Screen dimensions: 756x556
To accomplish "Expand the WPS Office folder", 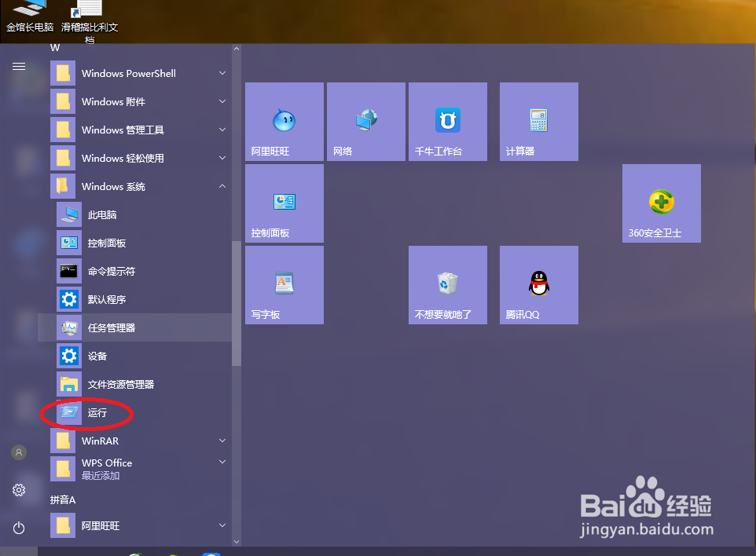I will click(x=221, y=463).
